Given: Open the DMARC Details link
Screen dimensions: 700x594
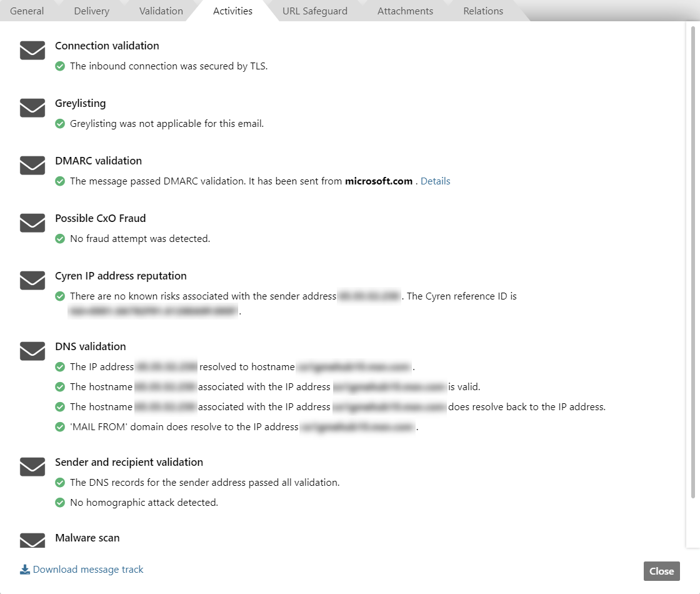Looking at the screenshot, I should tap(435, 181).
